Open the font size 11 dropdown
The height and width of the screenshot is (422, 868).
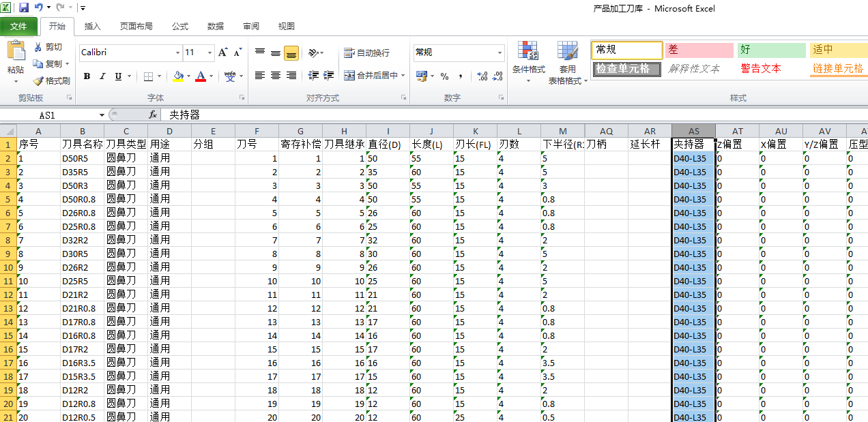tap(211, 52)
